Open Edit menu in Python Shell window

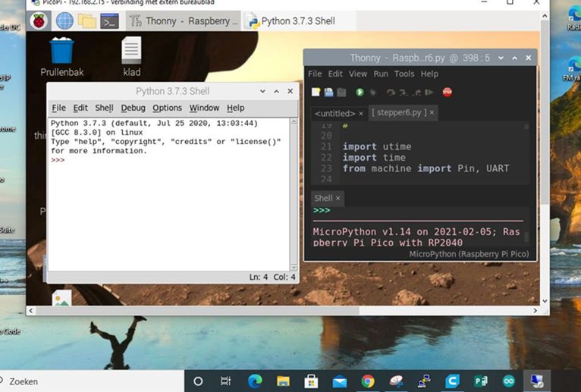click(80, 108)
